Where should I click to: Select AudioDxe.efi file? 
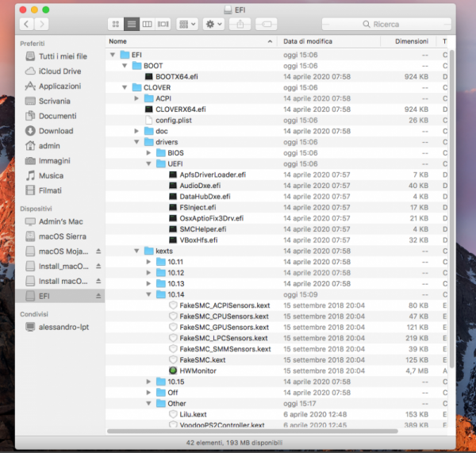point(278,186)
